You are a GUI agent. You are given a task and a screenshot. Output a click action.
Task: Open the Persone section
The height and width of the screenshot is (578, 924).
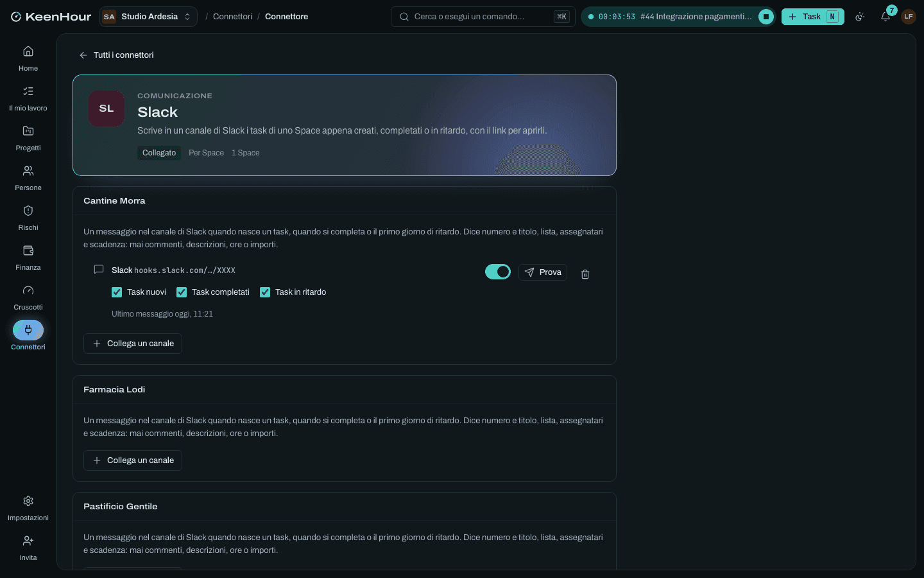pos(28,178)
